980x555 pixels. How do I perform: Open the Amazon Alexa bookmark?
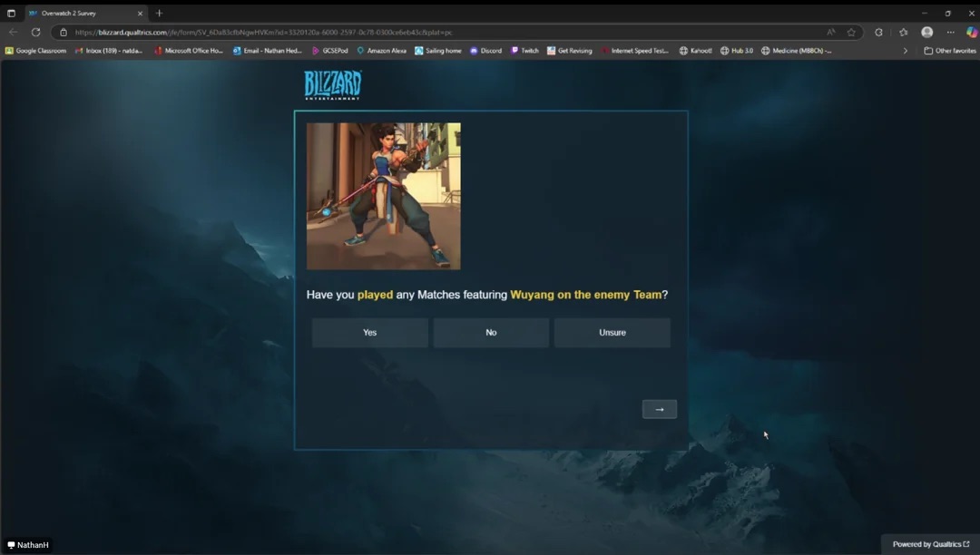(381, 51)
